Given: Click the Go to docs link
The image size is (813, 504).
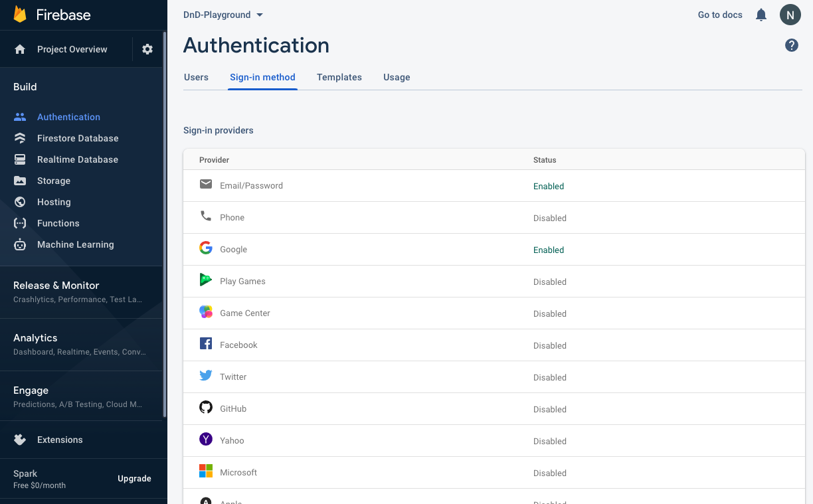Looking at the screenshot, I should click(x=720, y=15).
